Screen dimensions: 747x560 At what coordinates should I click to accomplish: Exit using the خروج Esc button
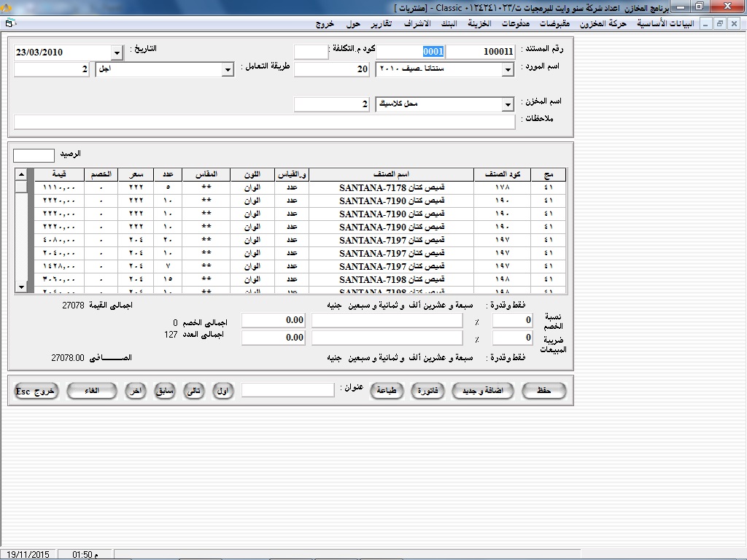[x=36, y=392]
